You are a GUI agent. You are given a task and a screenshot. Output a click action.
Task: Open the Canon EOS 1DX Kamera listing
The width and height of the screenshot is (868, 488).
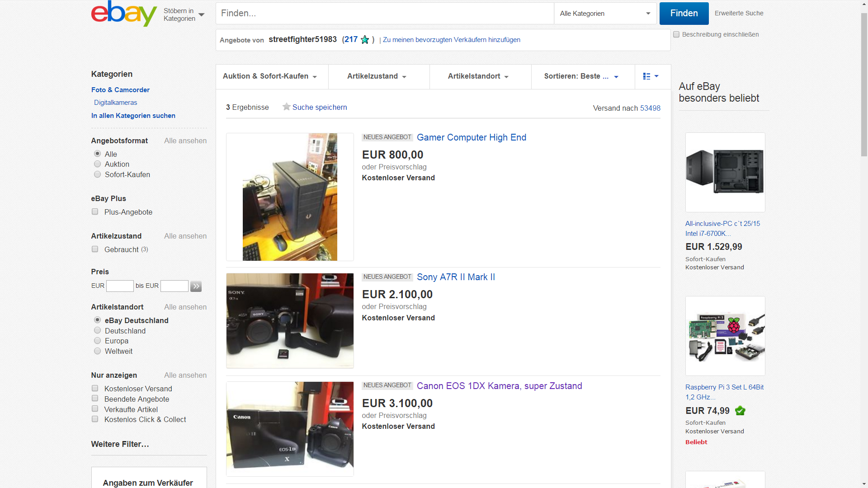(499, 386)
